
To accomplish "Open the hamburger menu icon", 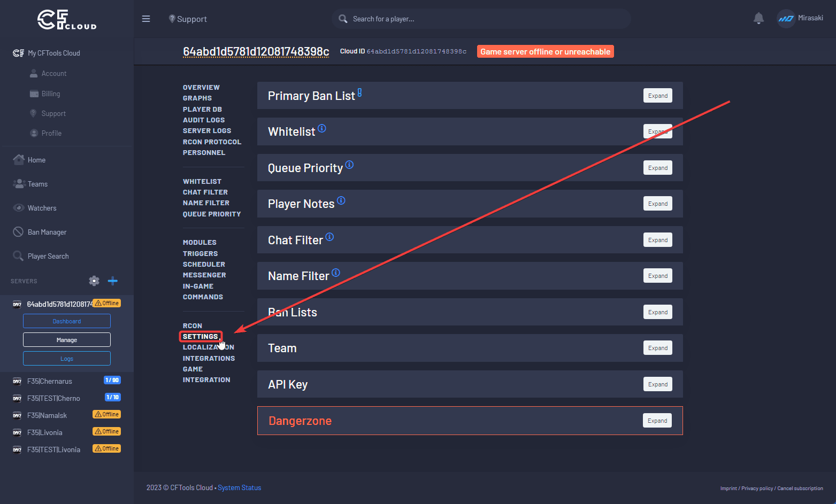I will click(146, 19).
